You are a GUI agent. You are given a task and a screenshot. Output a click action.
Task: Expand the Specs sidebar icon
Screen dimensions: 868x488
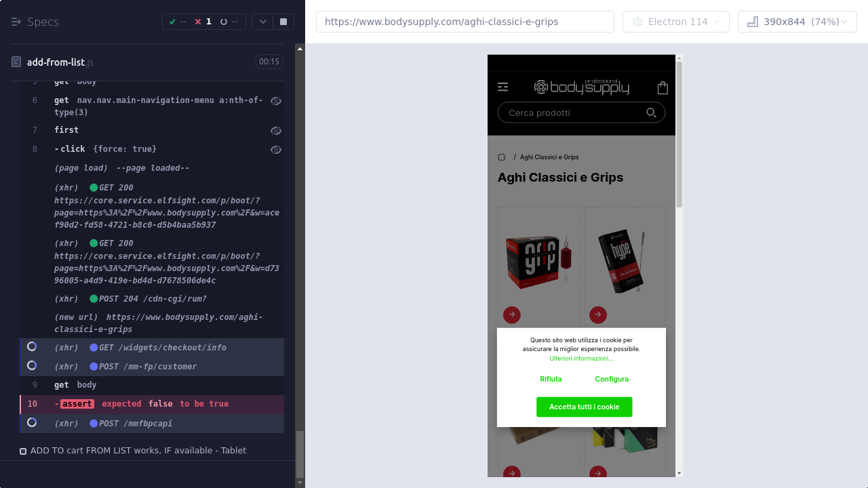(16, 22)
